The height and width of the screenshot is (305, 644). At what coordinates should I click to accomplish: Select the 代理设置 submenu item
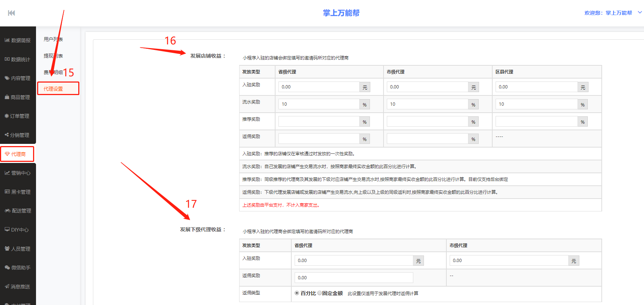pyautogui.click(x=54, y=89)
